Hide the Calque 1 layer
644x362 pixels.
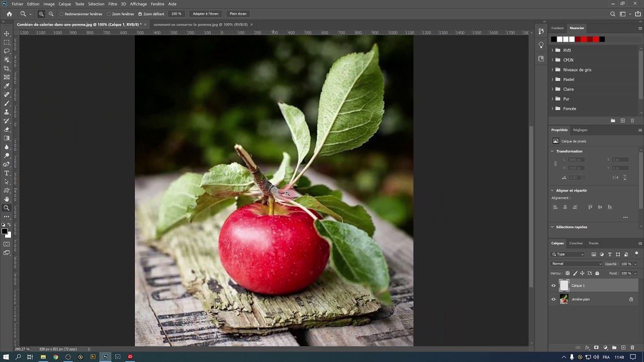(x=553, y=286)
